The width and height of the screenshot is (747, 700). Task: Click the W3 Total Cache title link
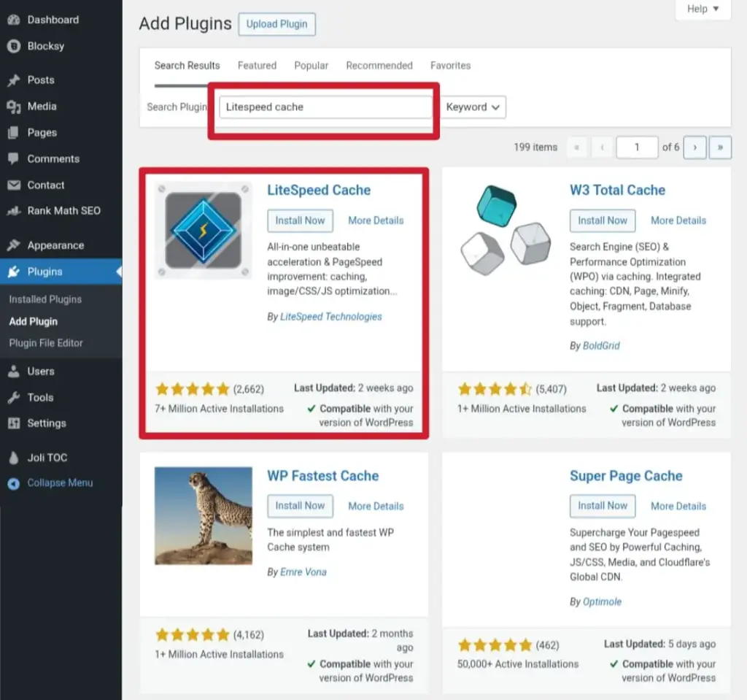click(617, 191)
